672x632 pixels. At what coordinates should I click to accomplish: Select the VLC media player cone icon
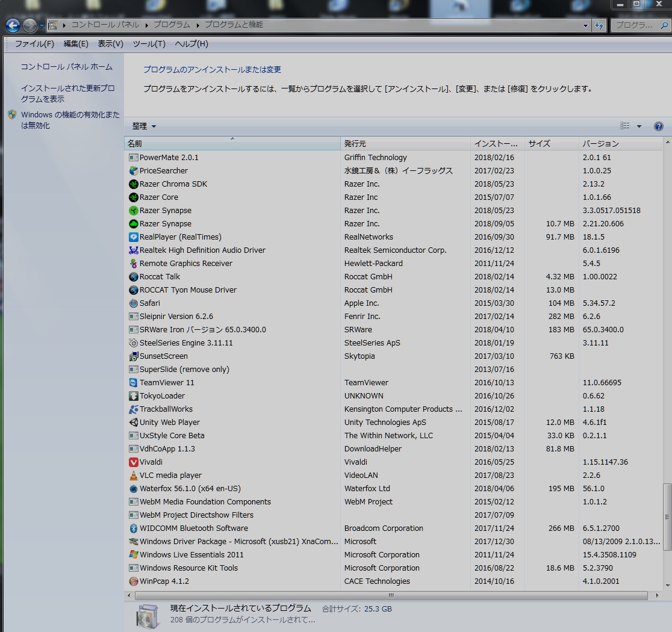(x=134, y=476)
